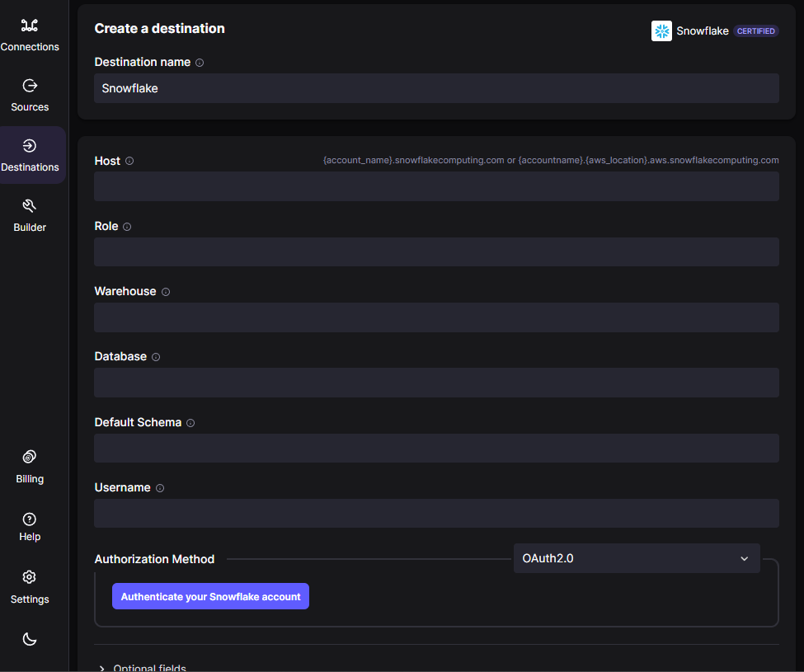
Task: Show info tooltip for Default Schema
Action: click(x=190, y=423)
